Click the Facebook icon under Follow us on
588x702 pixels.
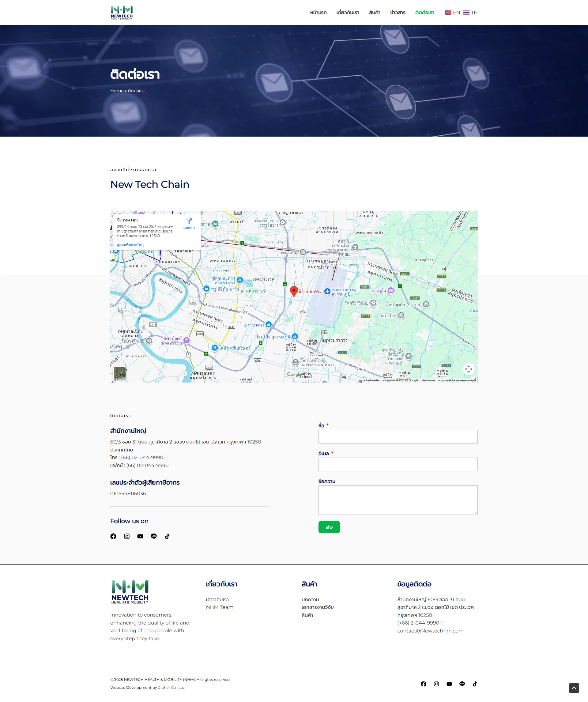coord(113,536)
